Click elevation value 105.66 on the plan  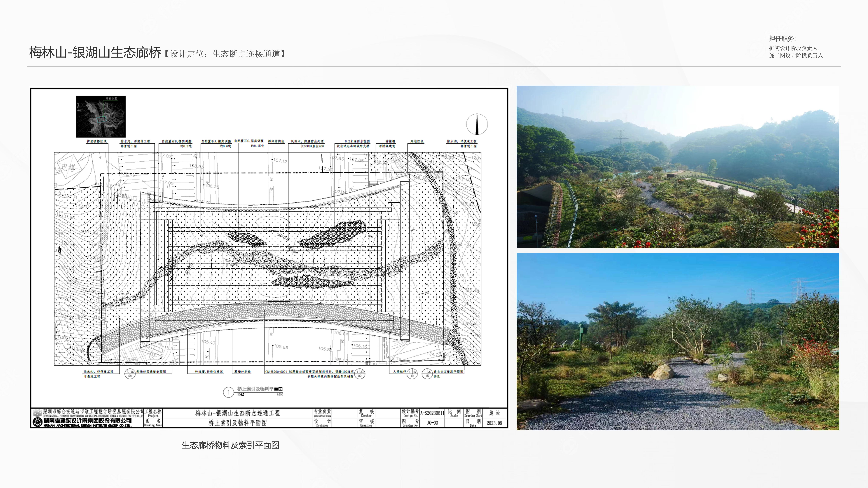(x=281, y=347)
